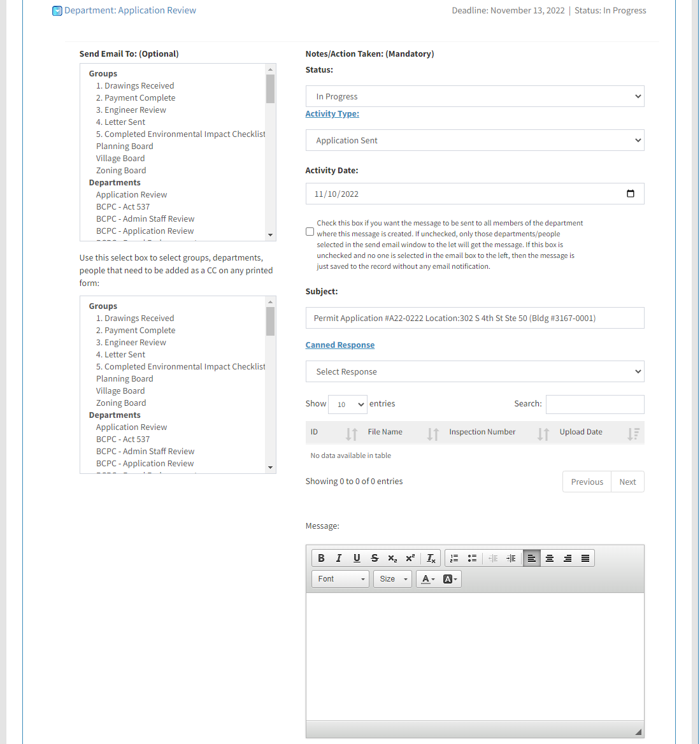Sort table by ID column
Image resolution: width=700 pixels, height=744 pixels.
352,434
